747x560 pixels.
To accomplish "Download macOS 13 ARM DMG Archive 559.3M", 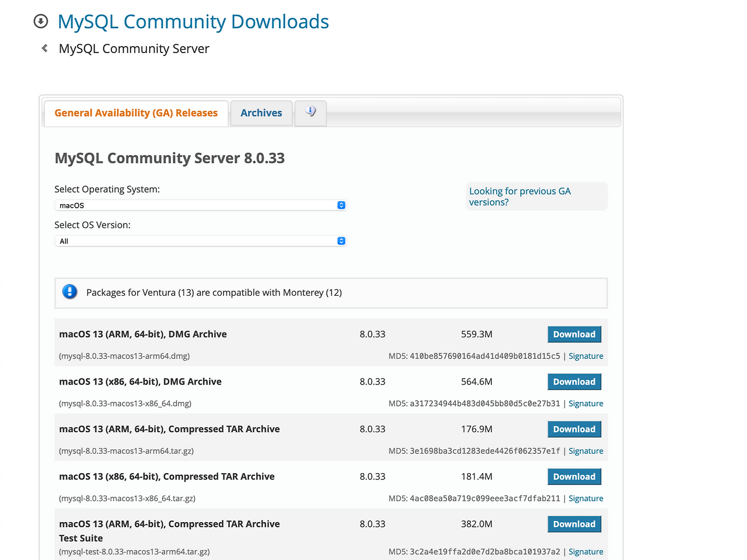I will [x=574, y=334].
